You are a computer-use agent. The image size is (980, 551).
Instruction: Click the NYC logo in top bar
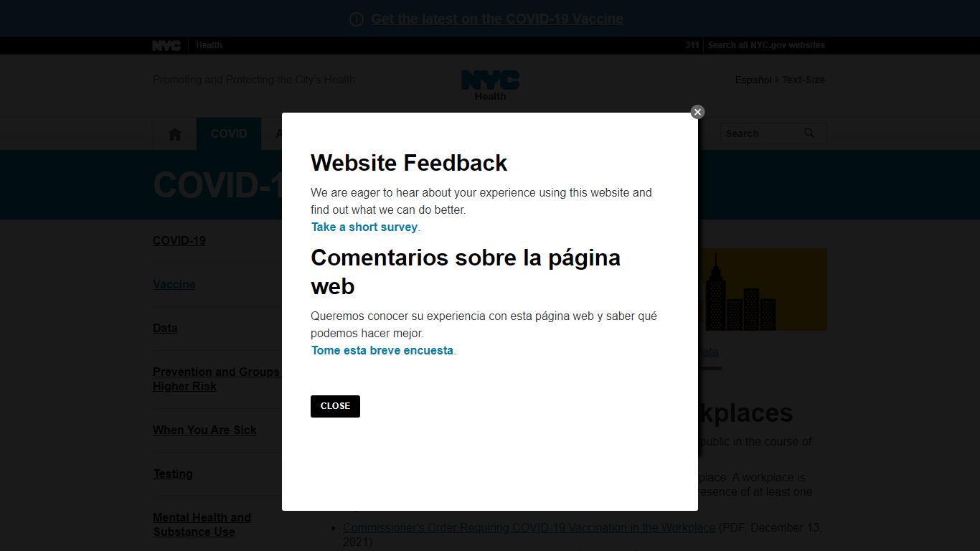[x=166, y=45]
